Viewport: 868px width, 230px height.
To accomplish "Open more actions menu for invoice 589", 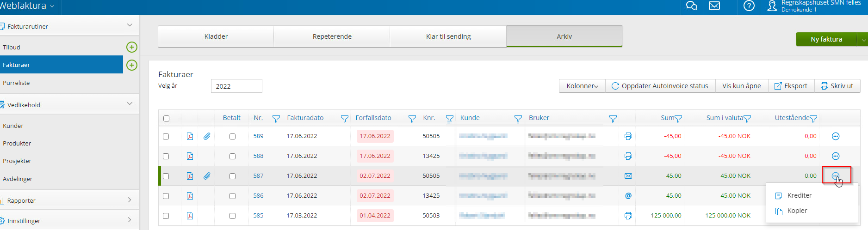I will (x=836, y=136).
